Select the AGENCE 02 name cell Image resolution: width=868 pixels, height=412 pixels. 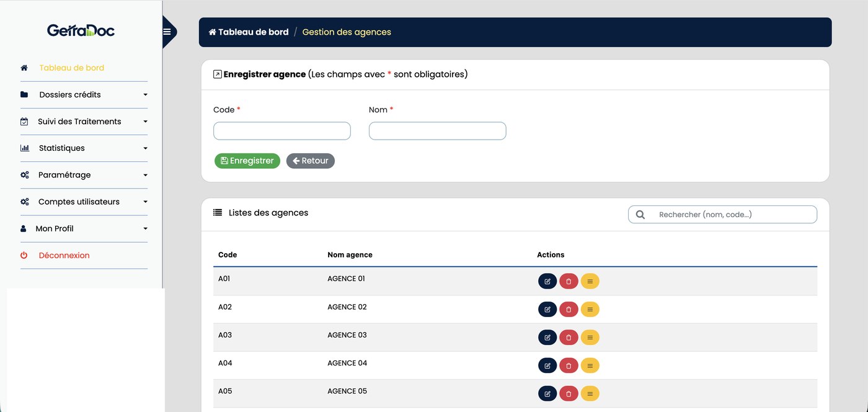[347, 307]
